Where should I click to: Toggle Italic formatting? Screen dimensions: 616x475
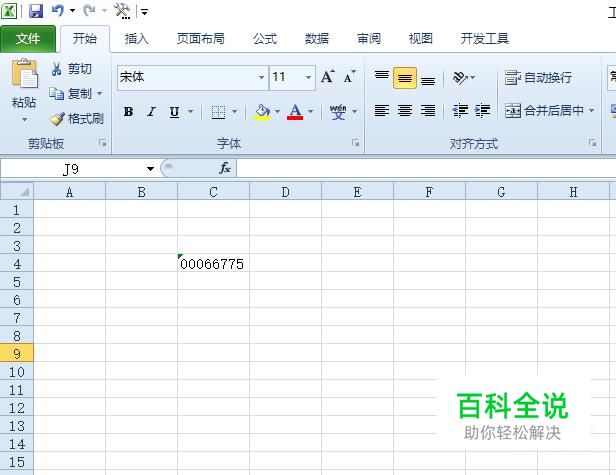pyautogui.click(x=151, y=112)
